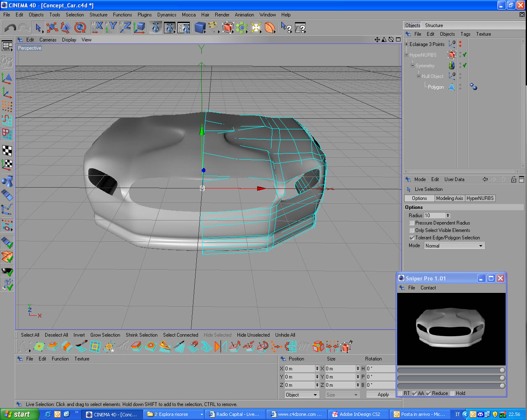
Task: Toggle the Reduce checkbox in Sniper Pro
Action: 428,393
